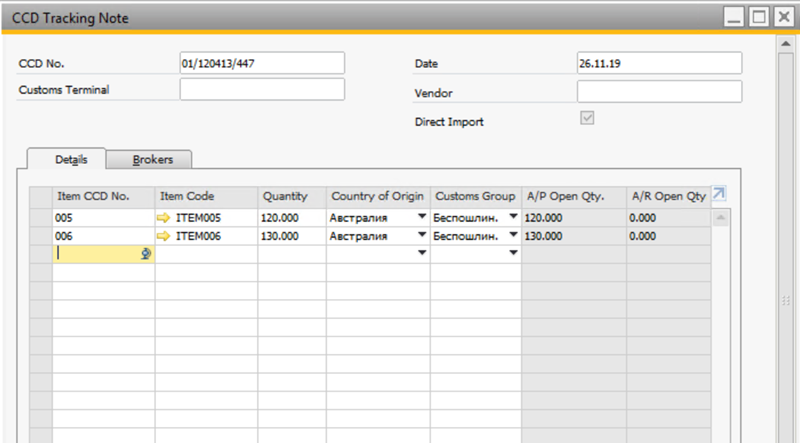Image resolution: width=800 pixels, height=443 pixels.
Task: Switch to the Details tab
Action: (66, 159)
